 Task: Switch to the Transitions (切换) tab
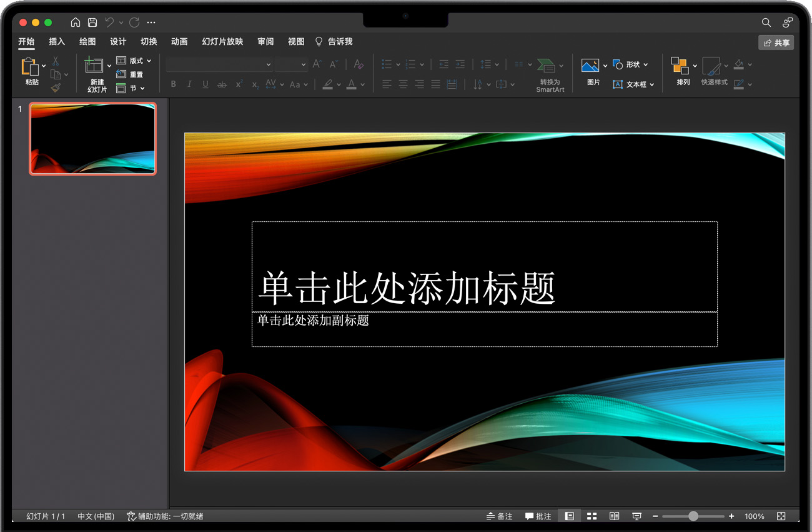tap(149, 41)
